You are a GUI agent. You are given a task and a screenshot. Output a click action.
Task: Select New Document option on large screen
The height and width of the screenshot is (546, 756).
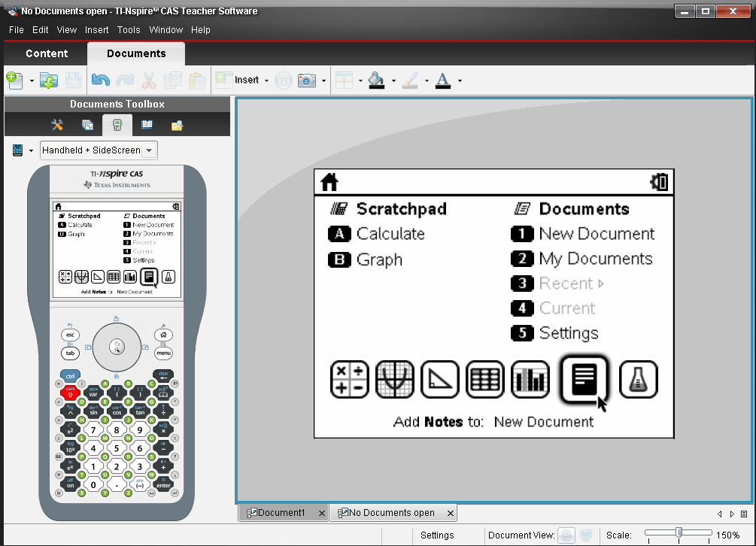[x=582, y=234]
